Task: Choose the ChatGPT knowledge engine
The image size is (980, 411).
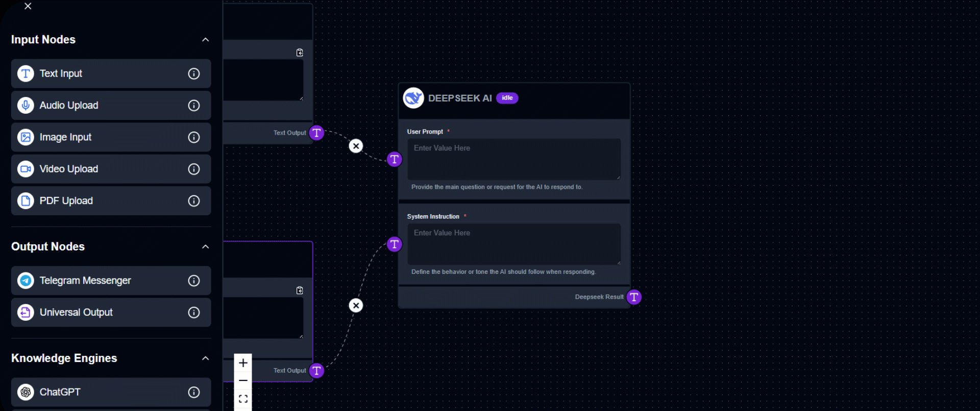Action: tap(102, 392)
